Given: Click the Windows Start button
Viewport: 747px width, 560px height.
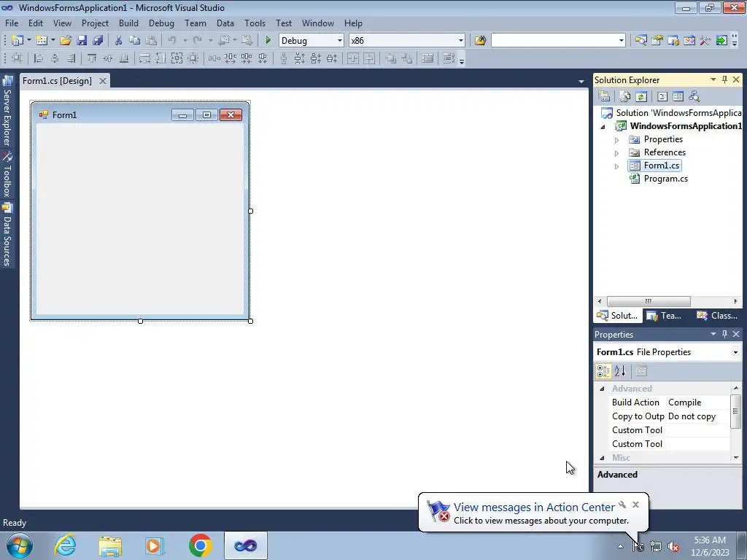Looking at the screenshot, I should (x=20, y=545).
